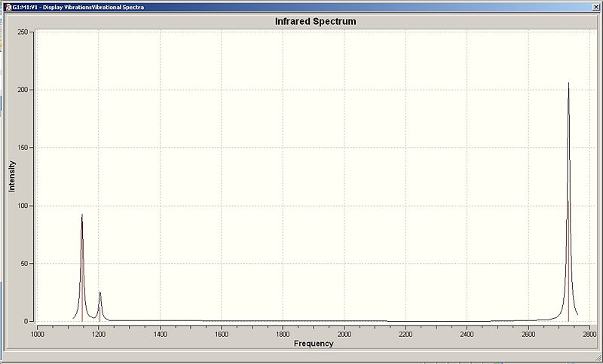Click the 2000 tick on frequency axis
603x364 pixels.
[344, 334]
